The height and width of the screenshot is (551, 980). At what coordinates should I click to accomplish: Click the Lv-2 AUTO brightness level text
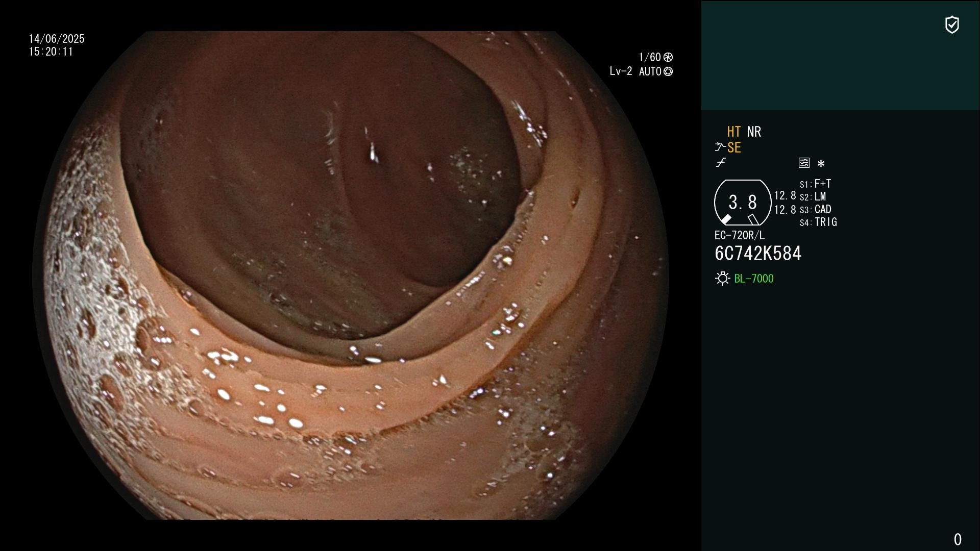(x=635, y=71)
